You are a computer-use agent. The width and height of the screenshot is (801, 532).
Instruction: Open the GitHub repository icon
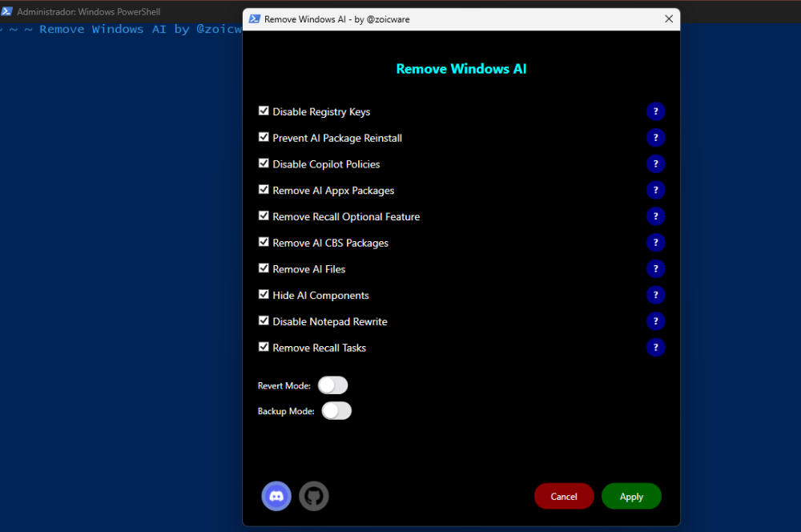(313, 496)
